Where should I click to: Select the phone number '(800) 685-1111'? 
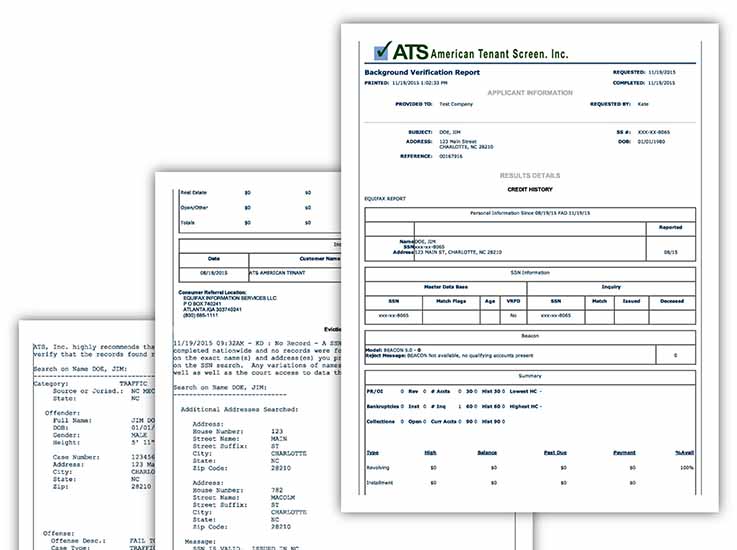click(200, 315)
